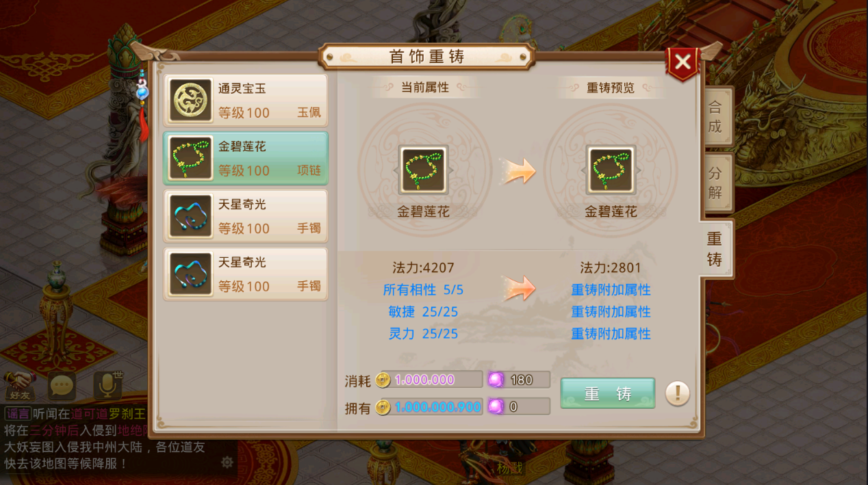Select the 通灵宝玉 jade pendant item
Screen dimensions: 868x485
[245, 100]
